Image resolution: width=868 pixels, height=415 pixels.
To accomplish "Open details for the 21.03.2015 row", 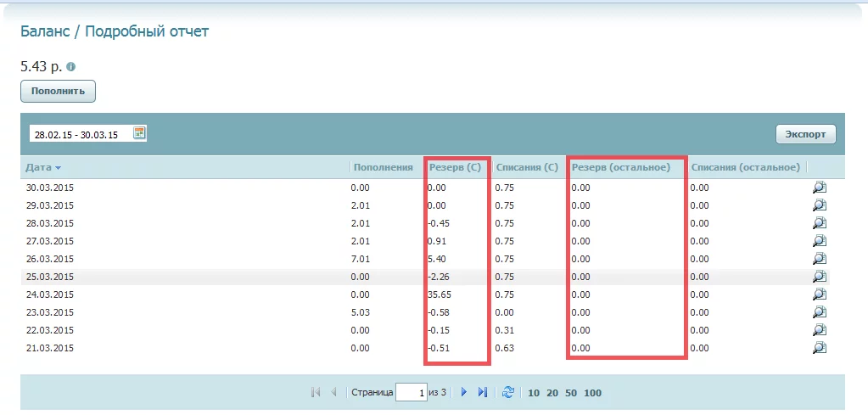I will 820,347.
